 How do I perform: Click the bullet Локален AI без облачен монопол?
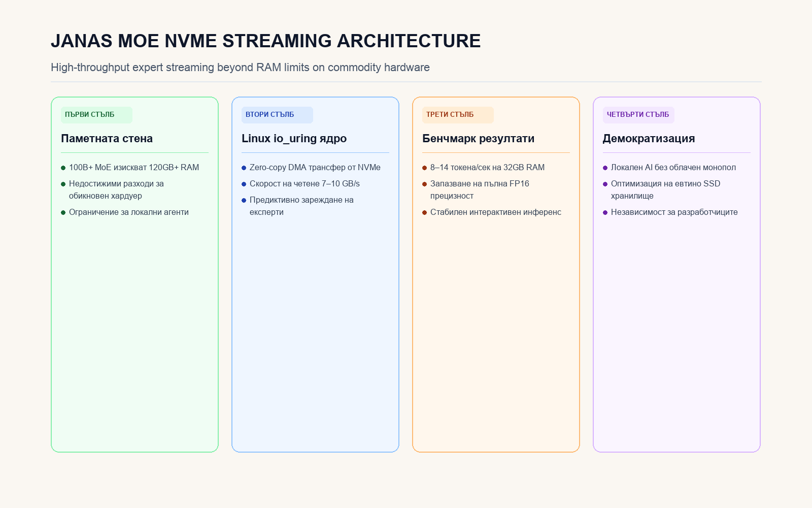coord(669,168)
